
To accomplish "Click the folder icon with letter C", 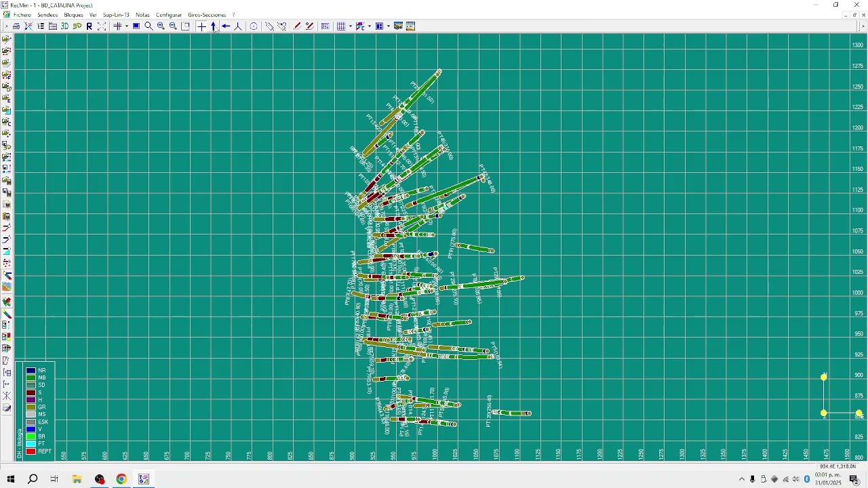I will tap(7, 122).
